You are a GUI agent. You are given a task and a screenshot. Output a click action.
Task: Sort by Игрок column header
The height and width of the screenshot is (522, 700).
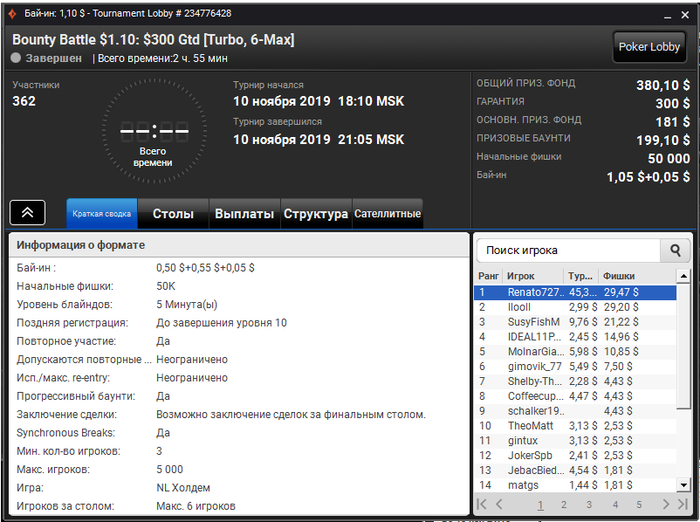[533, 276]
